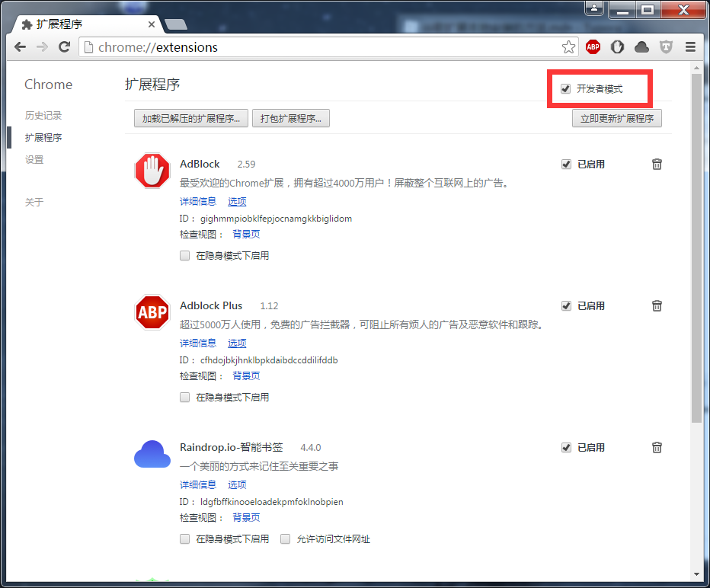Open the Chrome hamburger menu
Screen dimensions: 710x588
pos(690,47)
